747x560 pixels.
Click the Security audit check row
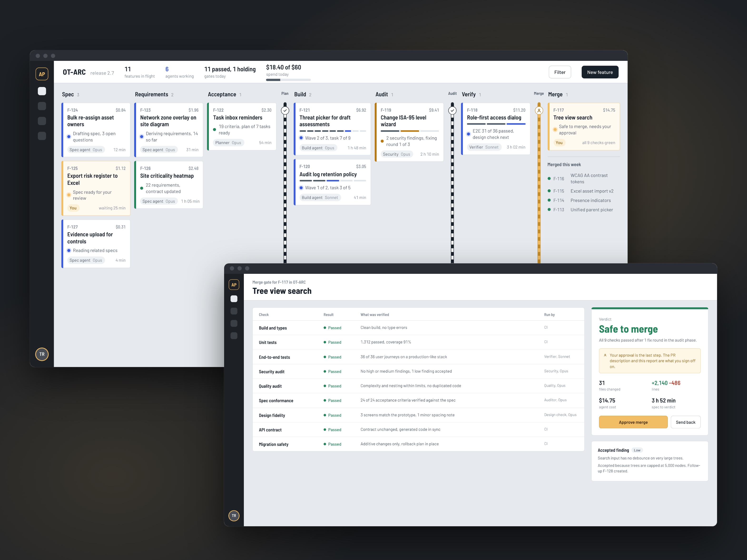418,372
